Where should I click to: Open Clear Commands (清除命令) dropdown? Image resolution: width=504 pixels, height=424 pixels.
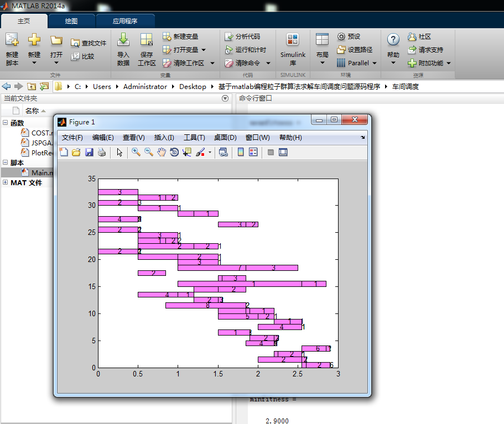pyautogui.click(x=268, y=63)
